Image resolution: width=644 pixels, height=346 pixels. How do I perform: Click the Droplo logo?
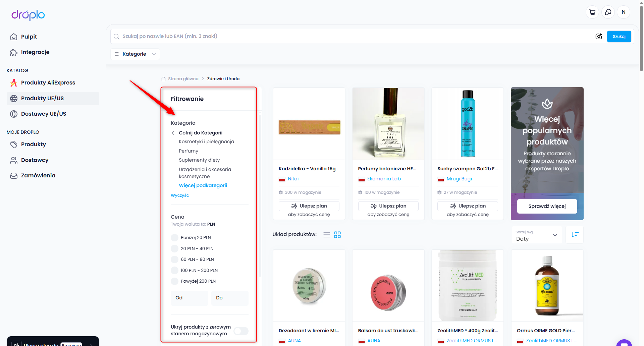[28, 15]
